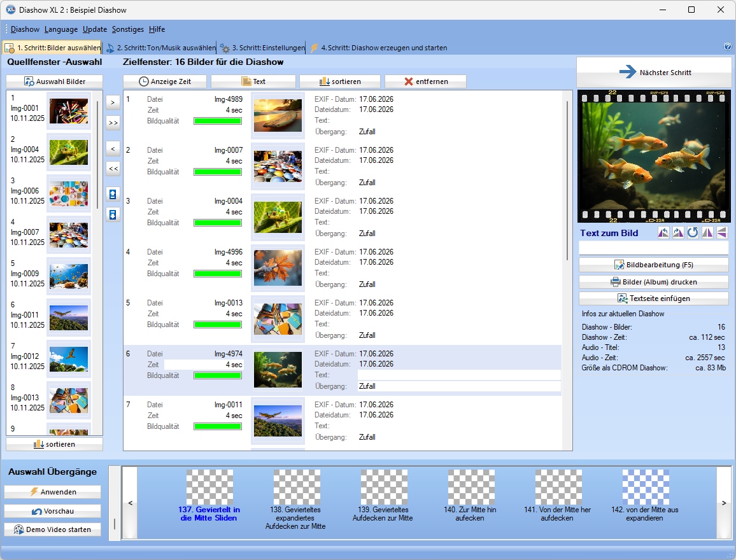Rotate image left icon under preview
The height and width of the screenshot is (560, 736).
pyautogui.click(x=663, y=233)
